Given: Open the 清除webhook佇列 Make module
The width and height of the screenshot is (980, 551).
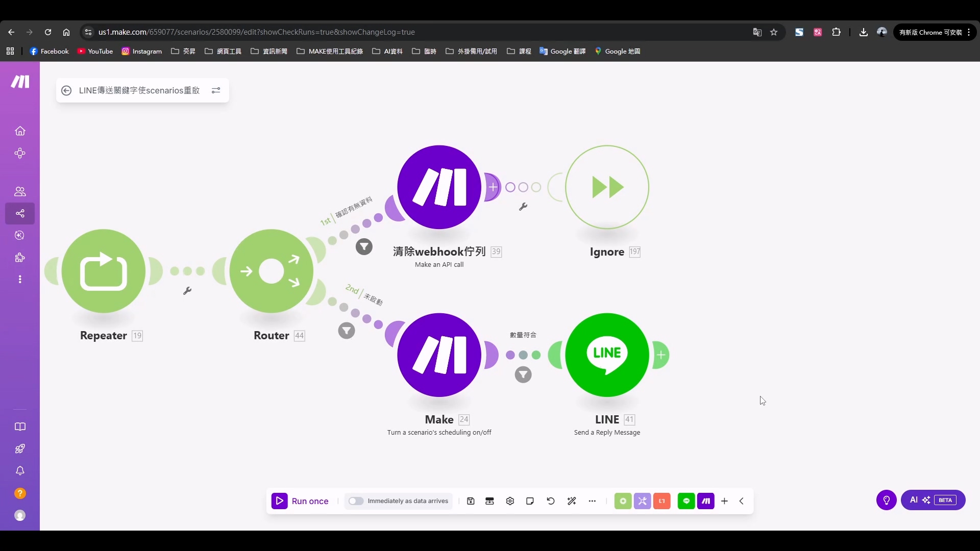Looking at the screenshot, I should point(439,187).
